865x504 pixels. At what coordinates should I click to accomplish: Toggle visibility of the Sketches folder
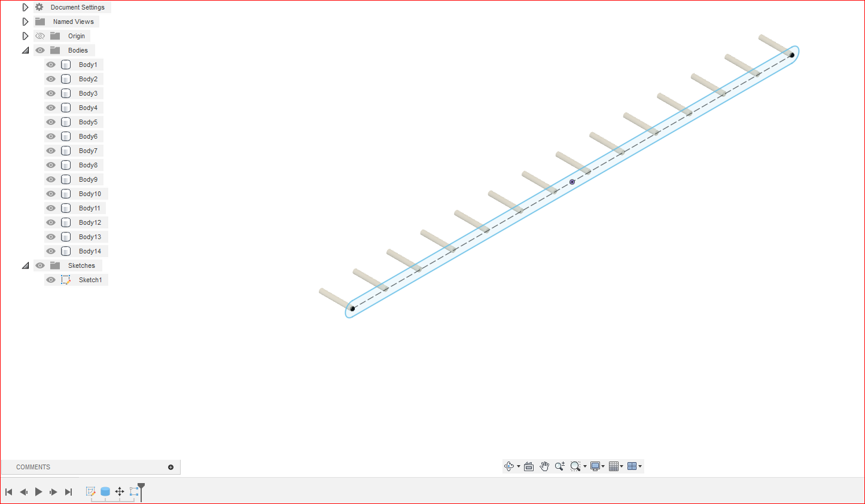[x=39, y=265]
